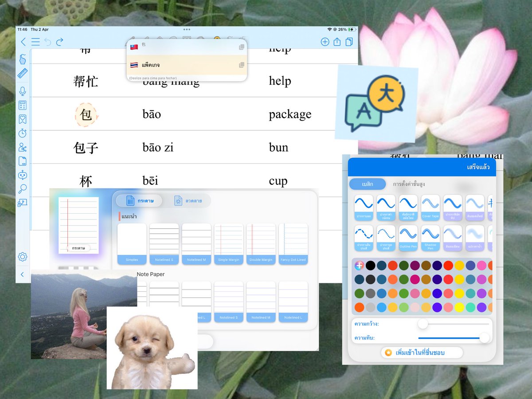This screenshot has height=399, width=532.
Task: Open the การตั้งค่าขั้นสูง advanced settings tab
Action: point(409,184)
